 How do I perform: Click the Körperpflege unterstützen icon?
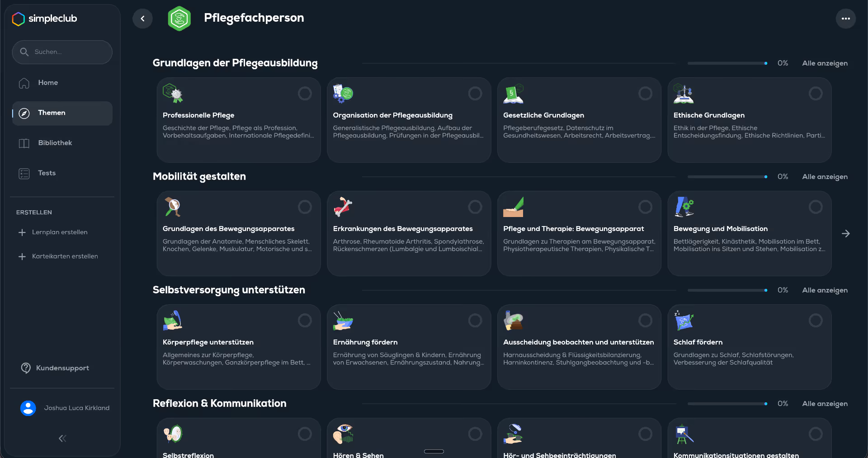pos(173,321)
